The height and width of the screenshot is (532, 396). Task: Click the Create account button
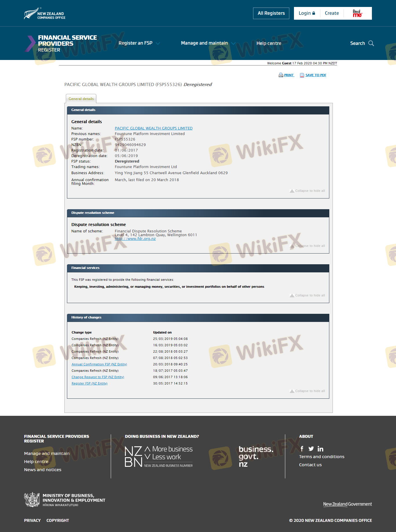(x=332, y=13)
